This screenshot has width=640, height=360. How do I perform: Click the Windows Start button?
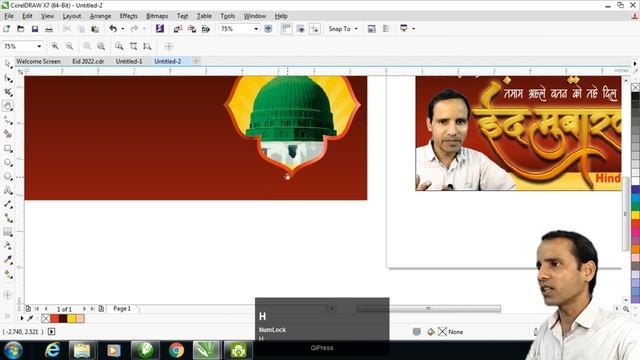(13, 350)
